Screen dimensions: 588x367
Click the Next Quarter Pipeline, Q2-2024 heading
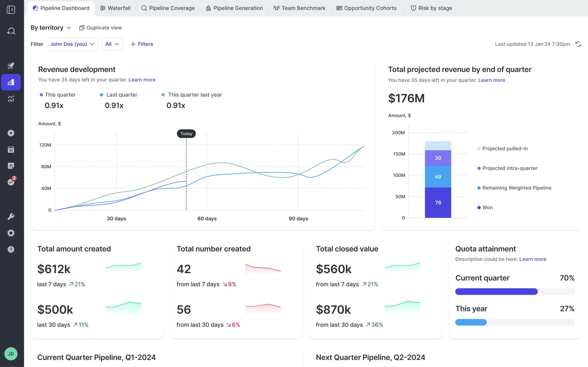[x=370, y=357]
